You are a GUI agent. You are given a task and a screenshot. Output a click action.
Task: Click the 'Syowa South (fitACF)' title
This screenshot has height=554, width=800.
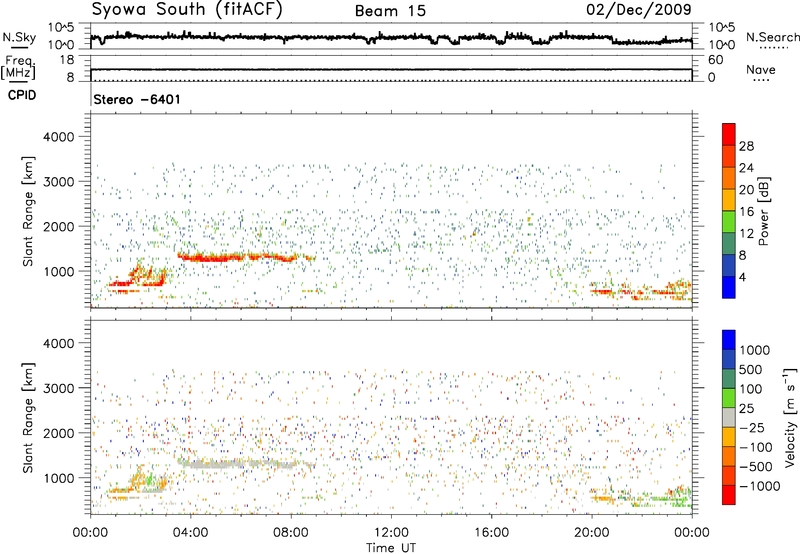coord(187,9)
